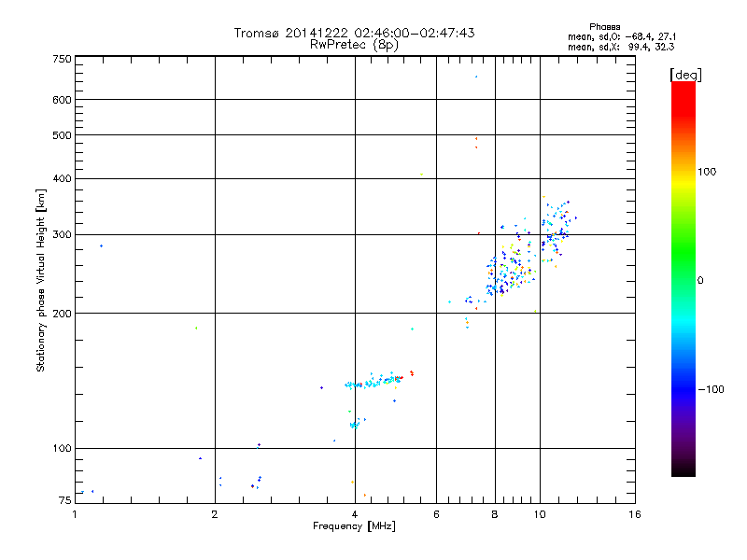Click the 'mean, sd,O: -68.4, 27.1' text
Screen dimensions: 747x560
click(621, 36)
